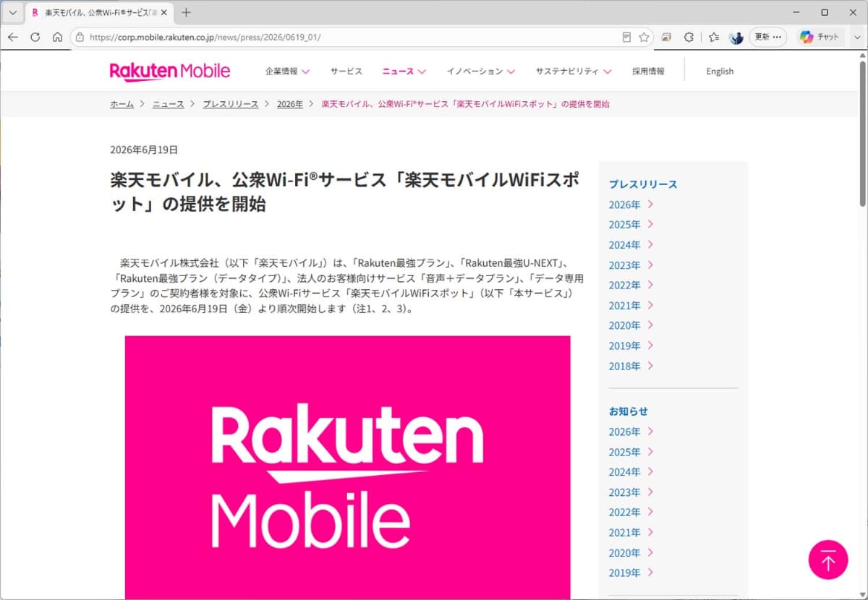Open お知らせ notices for 2020年
The image size is (868, 600).
coord(631,553)
